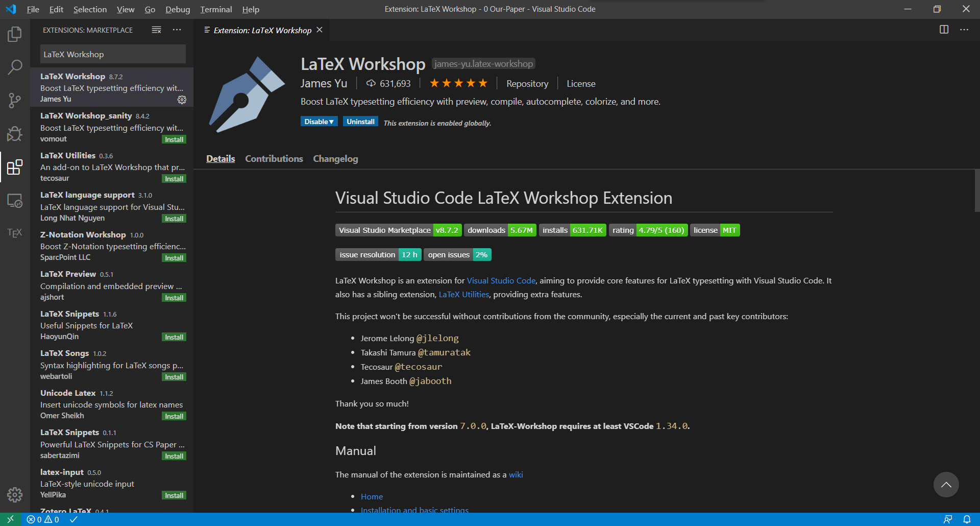Switch to the Details tab

220,159
